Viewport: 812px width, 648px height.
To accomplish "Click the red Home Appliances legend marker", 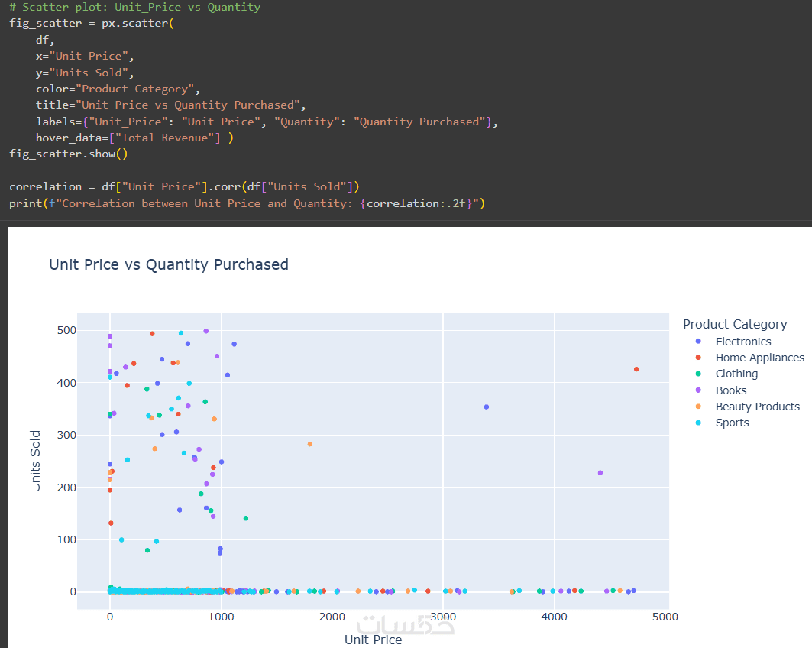I will [697, 358].
